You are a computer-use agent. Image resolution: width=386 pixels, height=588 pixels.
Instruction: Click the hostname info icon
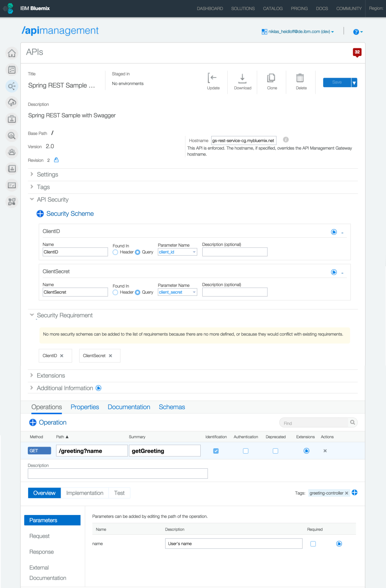[286, 140]
